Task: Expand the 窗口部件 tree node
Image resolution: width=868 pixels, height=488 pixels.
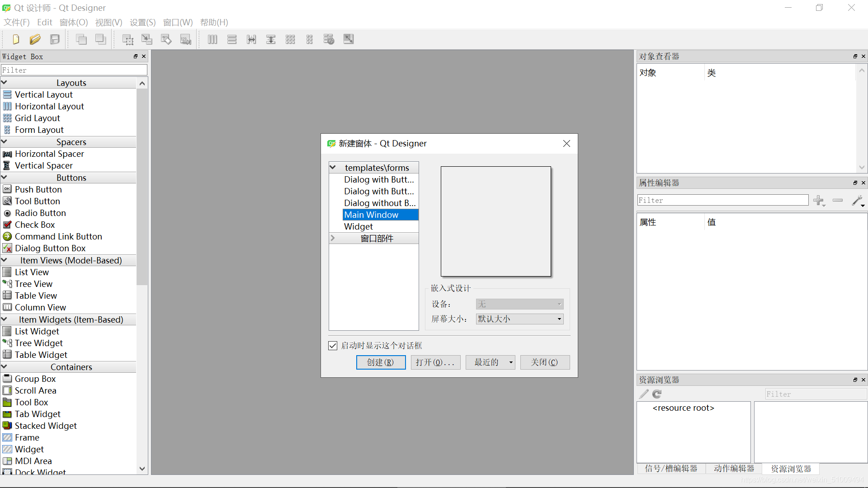Action: (x=333, y=238)
